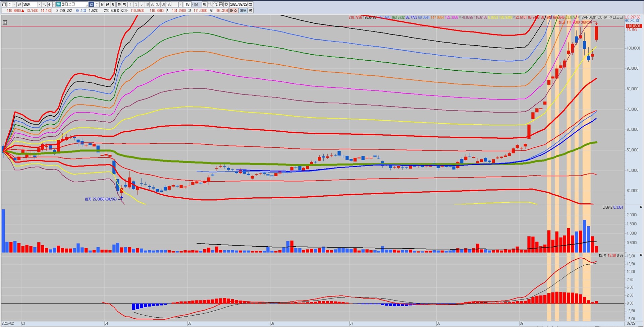Open chart settings gear icon
This screenshot has width=644, height=327.
226,4
